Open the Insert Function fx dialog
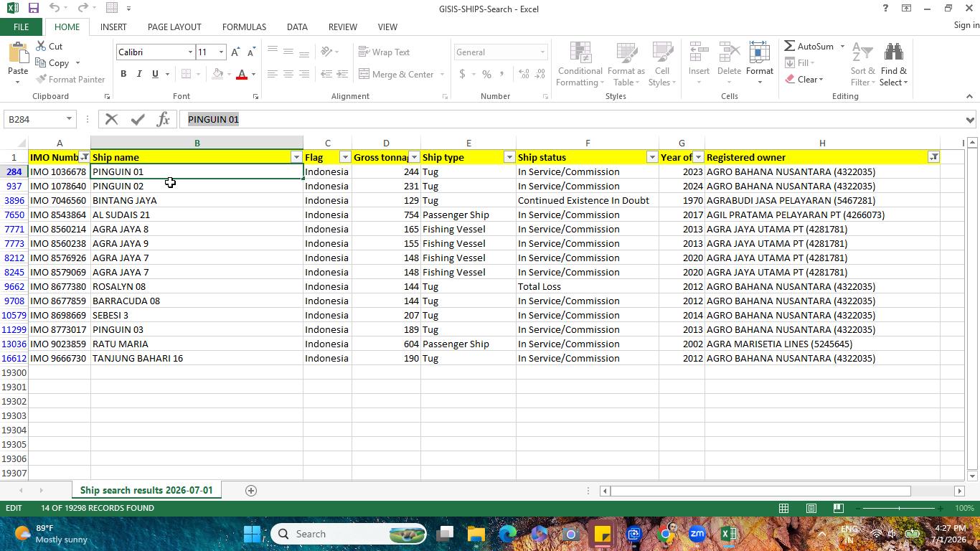The image size is (980, 551). 164,120
